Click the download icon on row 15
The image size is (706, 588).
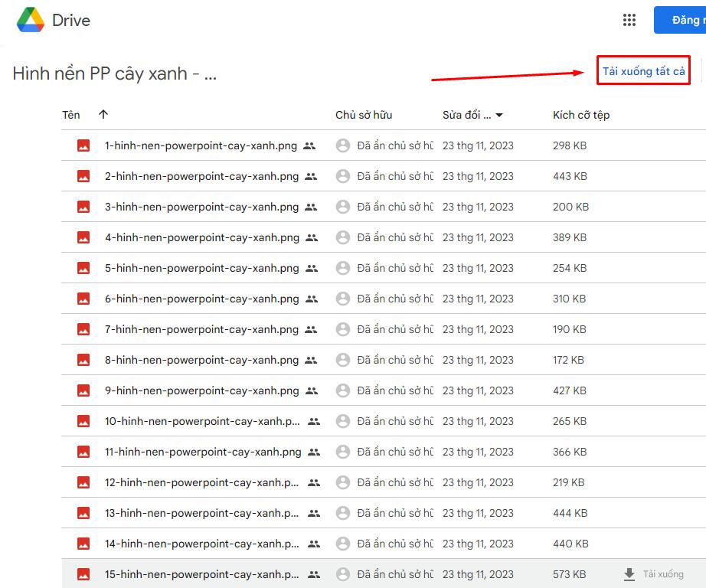tap(631, 573)
